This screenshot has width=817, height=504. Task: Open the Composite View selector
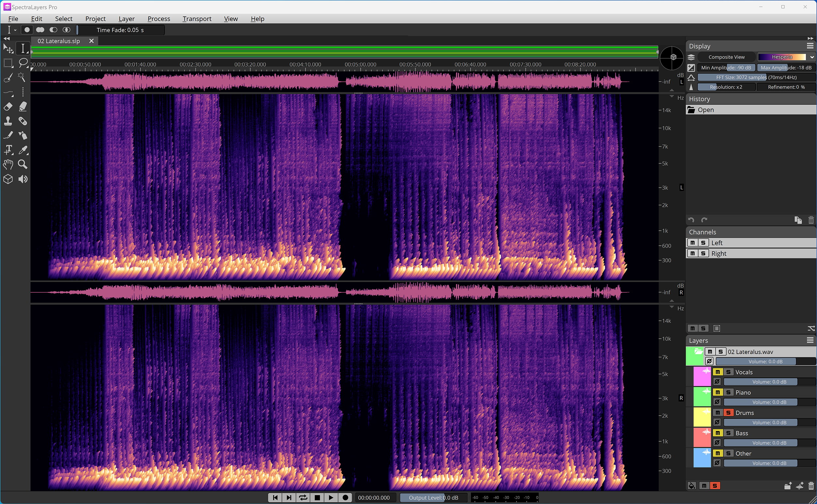pos(726,57)
